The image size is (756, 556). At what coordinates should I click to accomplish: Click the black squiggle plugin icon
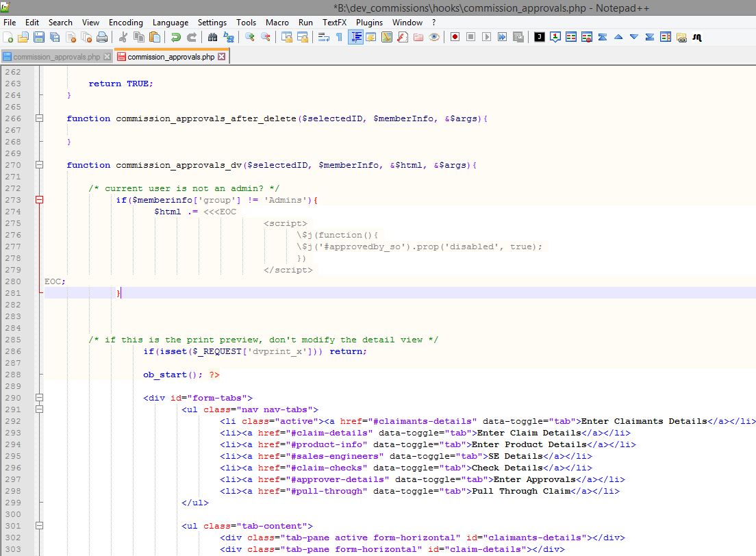click(697, 37)
